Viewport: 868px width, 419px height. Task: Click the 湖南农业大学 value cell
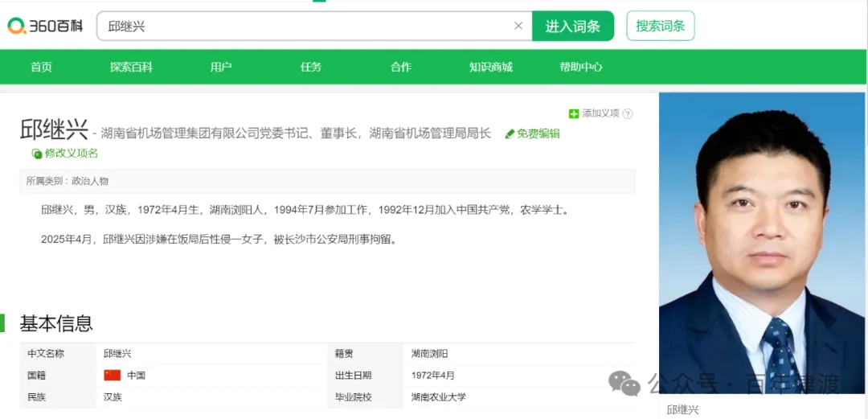coord(439,396)
